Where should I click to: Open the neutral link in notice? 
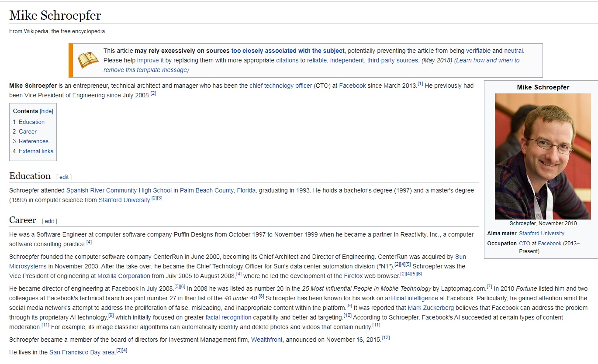[514, 51]
